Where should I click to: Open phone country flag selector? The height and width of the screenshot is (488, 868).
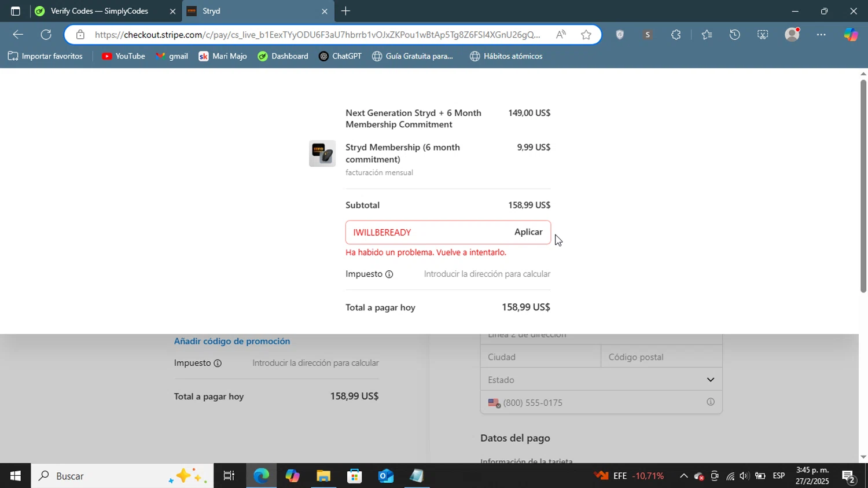pyautogui.click(x=494, y=403)
